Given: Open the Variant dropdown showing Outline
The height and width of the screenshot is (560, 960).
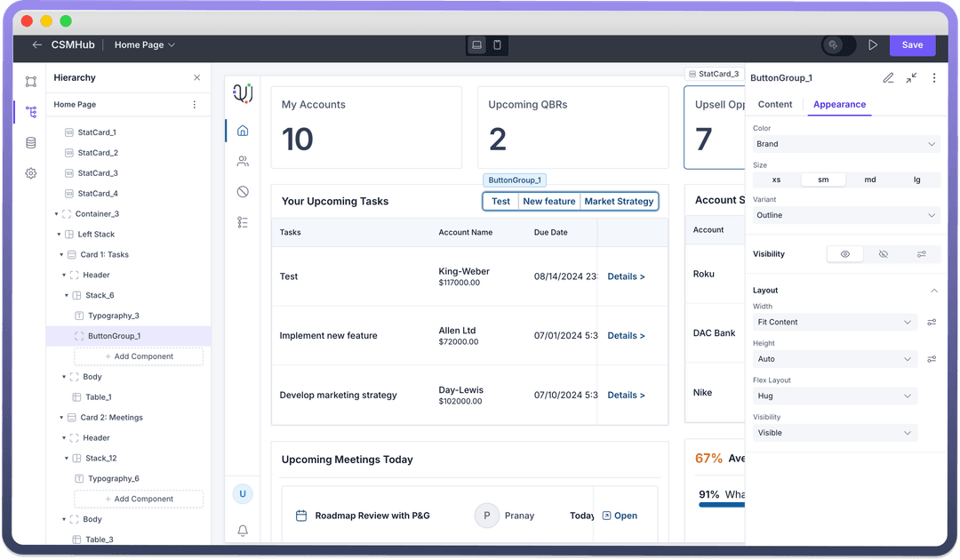Looking at the screenshot, I should coord(846,215).
